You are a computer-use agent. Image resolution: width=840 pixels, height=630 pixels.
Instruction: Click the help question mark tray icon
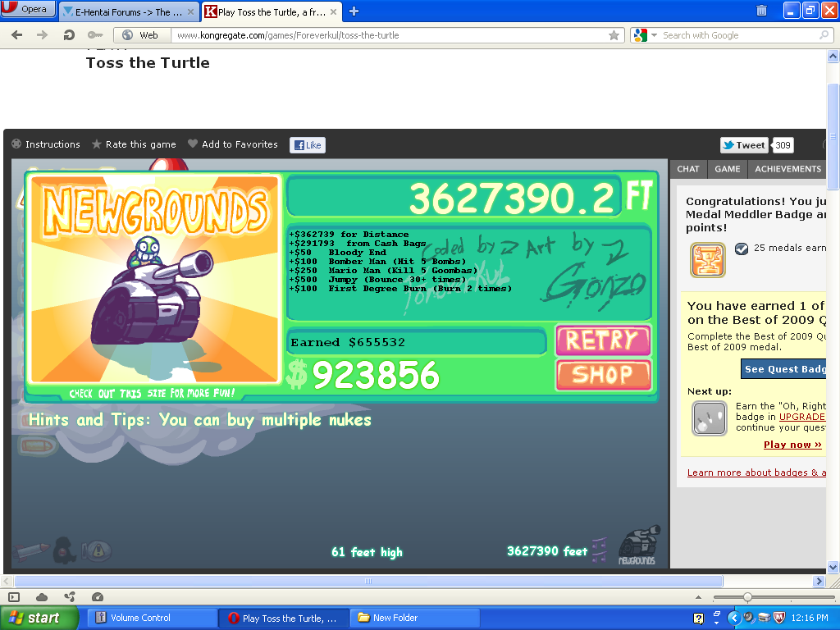pos(698,619)
